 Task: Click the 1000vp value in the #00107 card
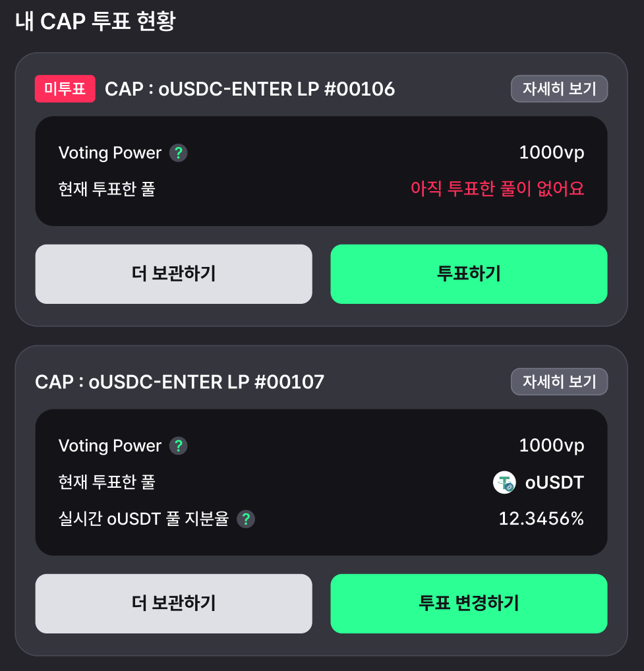coord(552,446)
